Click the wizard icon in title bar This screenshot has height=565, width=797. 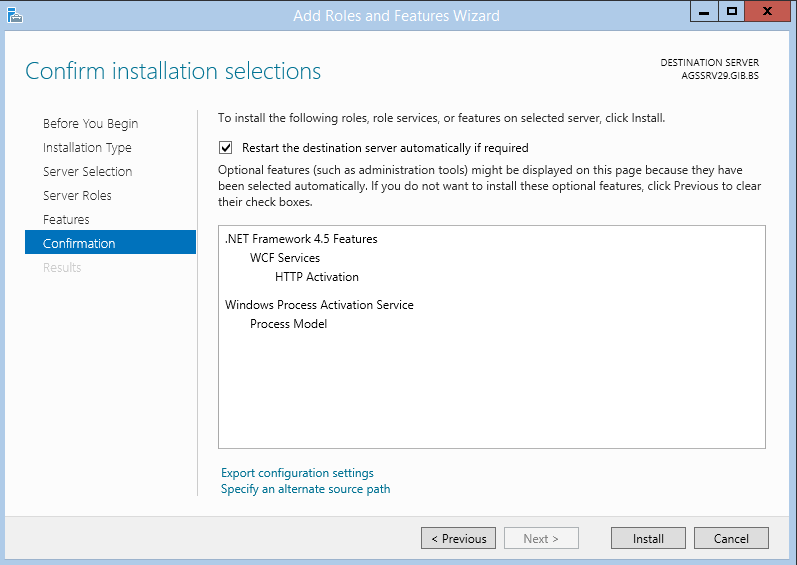[x=15, y=15]
